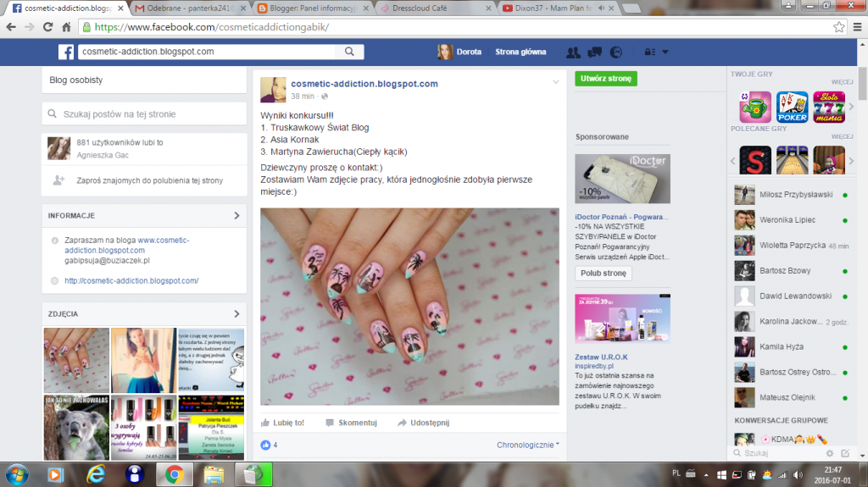Open the post options chevron
The image size is (868, 487).
coord(555,82)
